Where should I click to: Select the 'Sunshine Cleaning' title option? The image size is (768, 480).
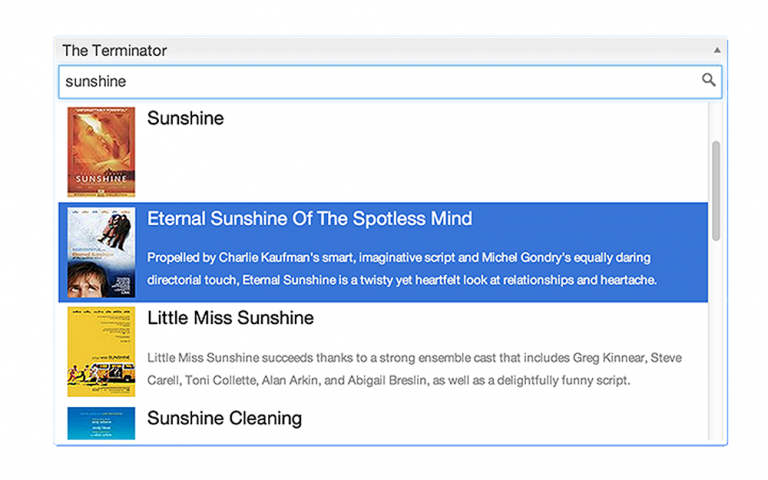point(224,418)
